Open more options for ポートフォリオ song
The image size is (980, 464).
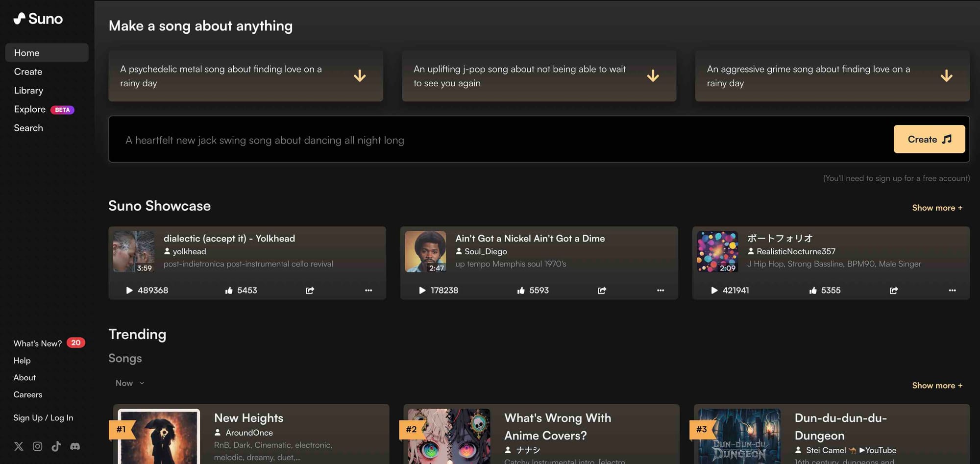click(952, 291)
